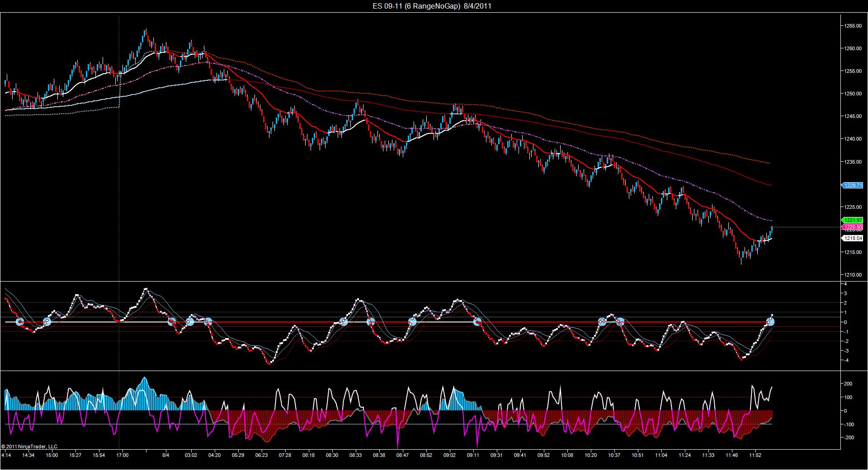This screenshot has width=868, height=470.
Task: Click the 11:52 time axis label
Action: (755, 455)
